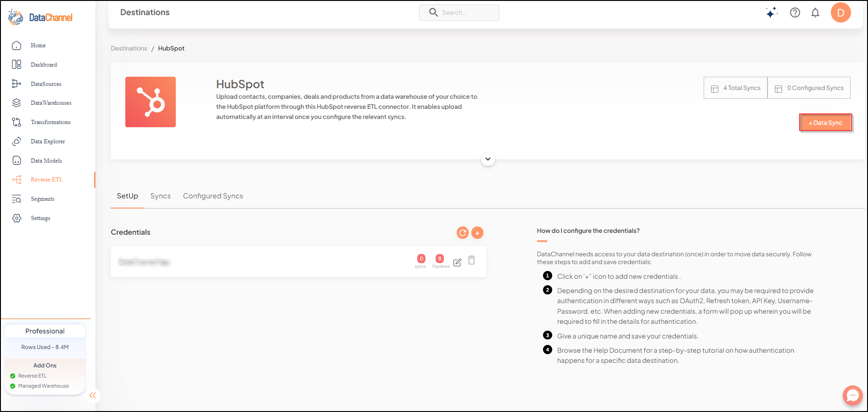Open Data Explorer
The image size is (868, 412).
point(48,141)
